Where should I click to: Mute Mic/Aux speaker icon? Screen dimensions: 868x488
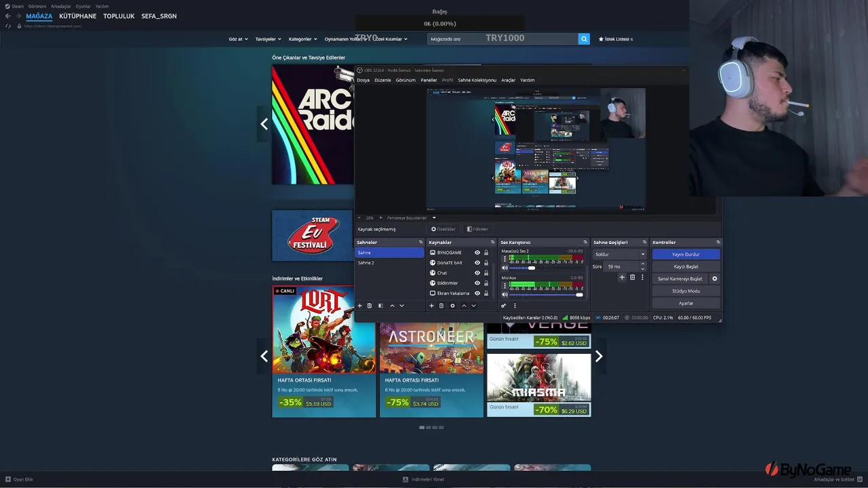click(x=505, y=294)
